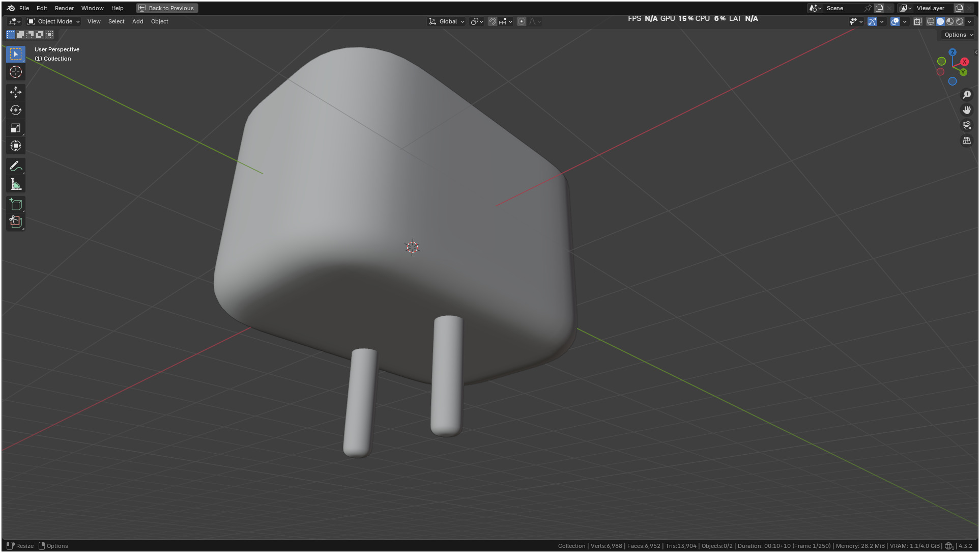Open the Window menu
980x553 pixels.
click(x=92, y=8)
